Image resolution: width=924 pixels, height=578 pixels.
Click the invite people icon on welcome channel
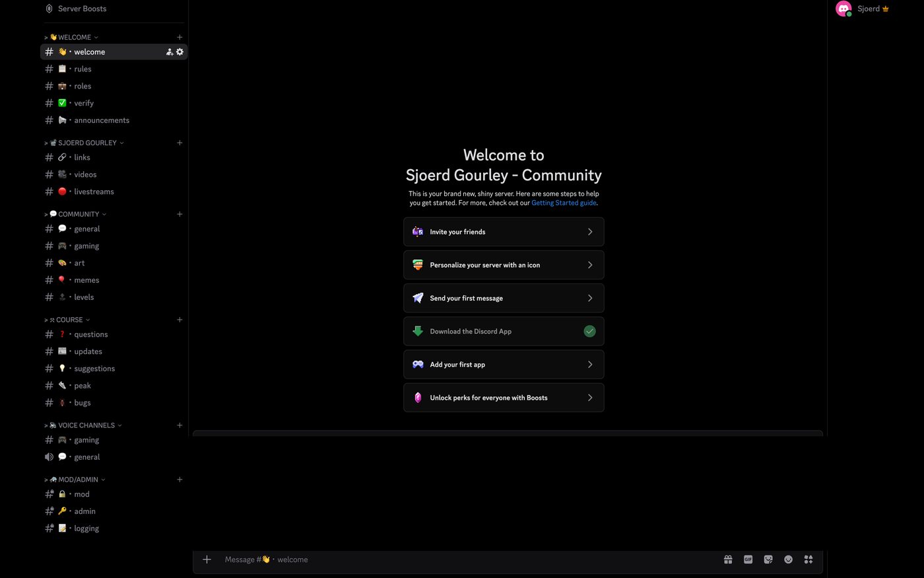(x=170, y=52)
